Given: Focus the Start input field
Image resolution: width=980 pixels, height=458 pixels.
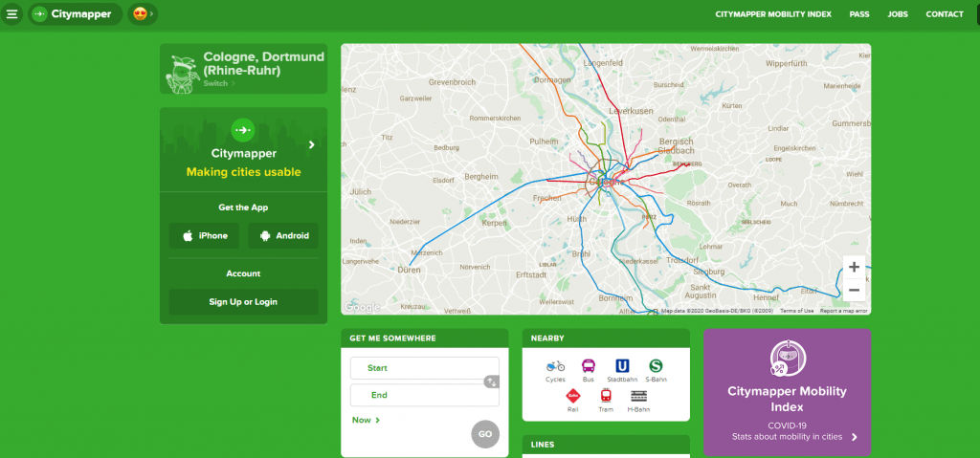Looking at the screenshot, I should [x=424, y=368].
